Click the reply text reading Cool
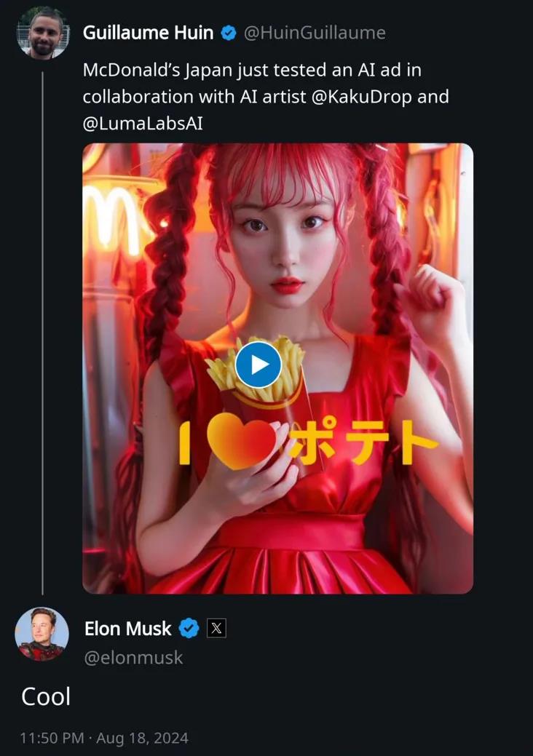Screen dimensions: 533x756 pyautogui.click(x=44, y=696)
